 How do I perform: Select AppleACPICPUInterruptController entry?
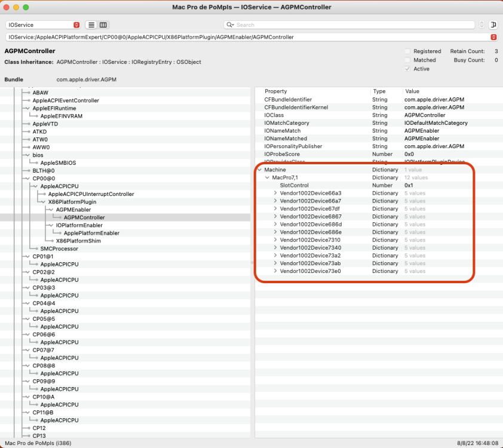(x=91, y=194)
